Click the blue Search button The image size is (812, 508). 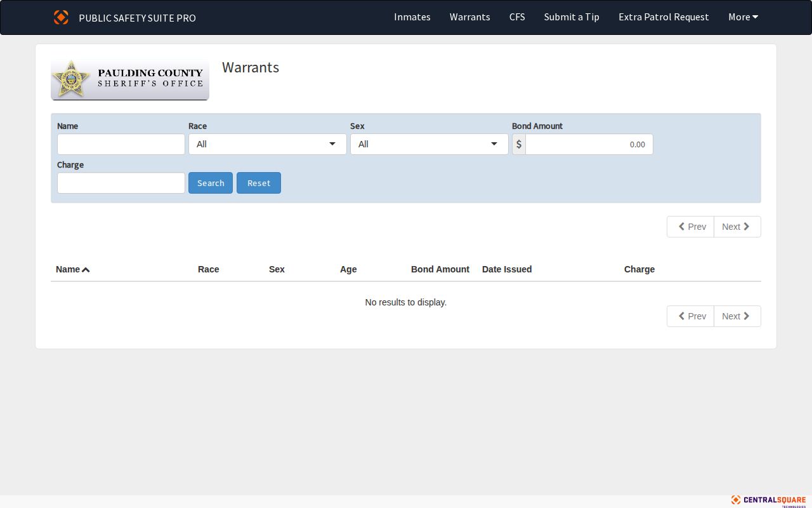point(211,183)
